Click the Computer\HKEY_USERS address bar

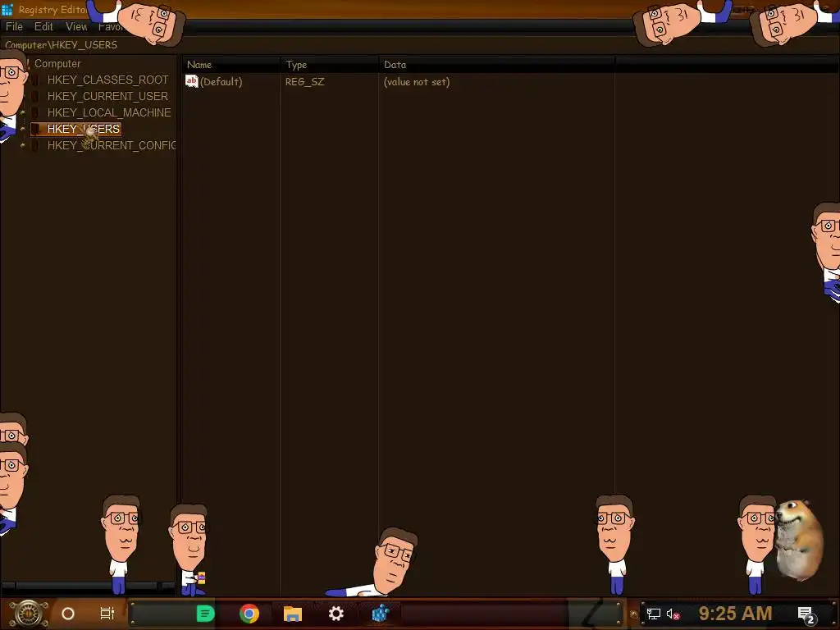point(420,45)
